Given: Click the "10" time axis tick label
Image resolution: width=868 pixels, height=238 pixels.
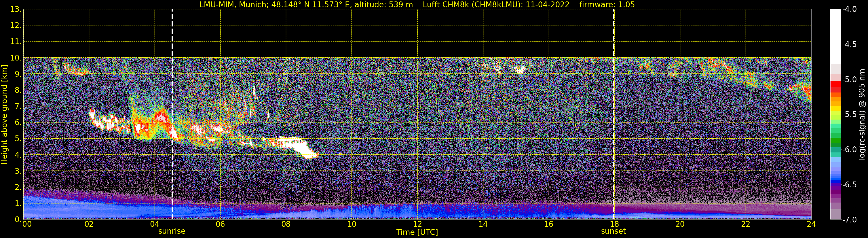Looking at the screenshot, I should click(352, 224).
